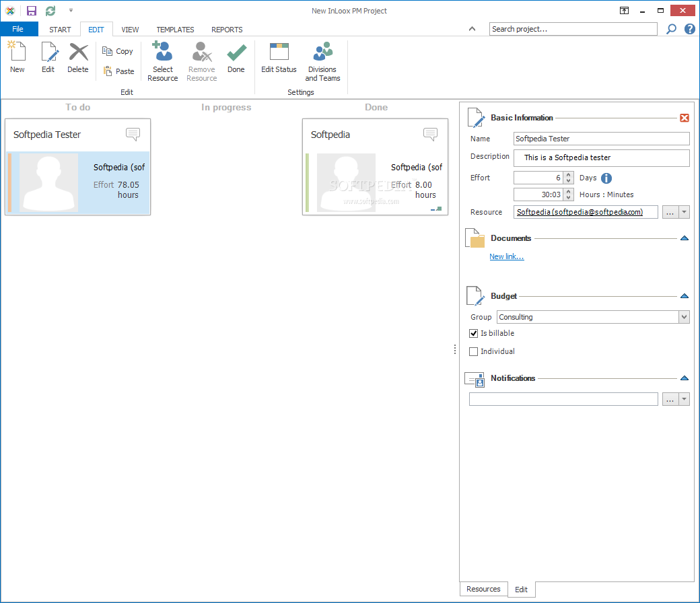Open Edit Status settings

click(x=279, y=57)
